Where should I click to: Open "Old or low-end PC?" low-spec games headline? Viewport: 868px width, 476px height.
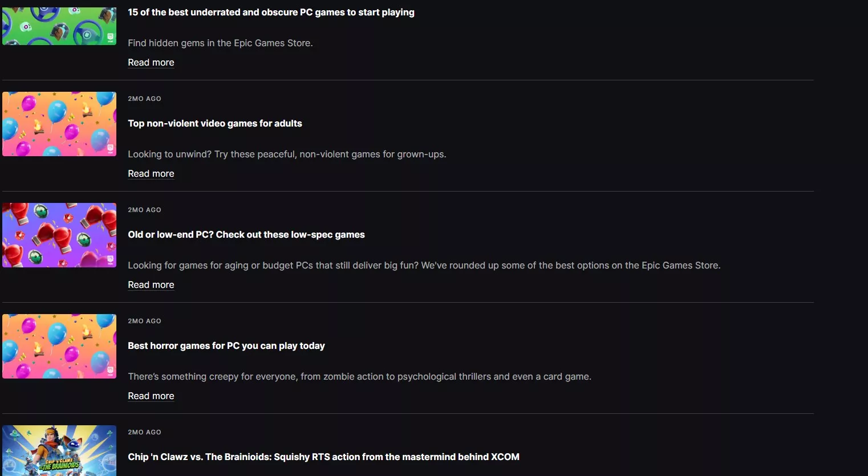tap(246, 235)
